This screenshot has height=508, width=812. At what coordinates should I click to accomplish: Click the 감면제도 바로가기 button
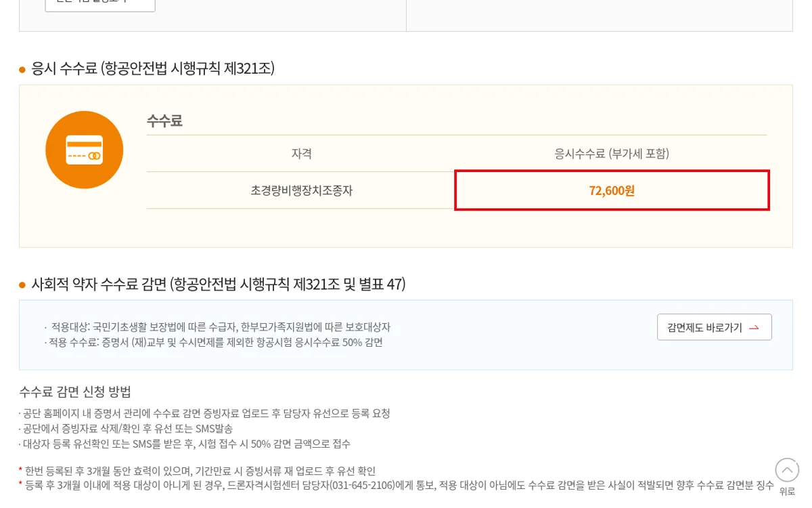pos(714,327)
